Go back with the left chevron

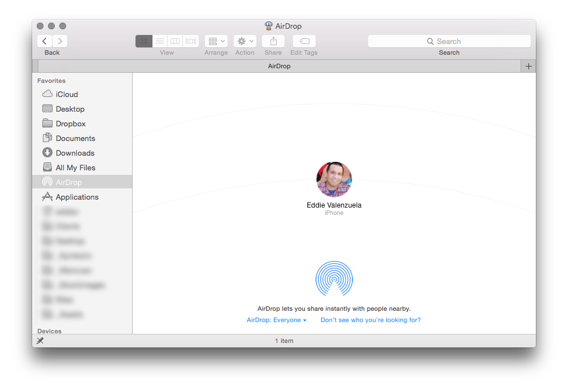pyautogui.click(x=45, y=41)
